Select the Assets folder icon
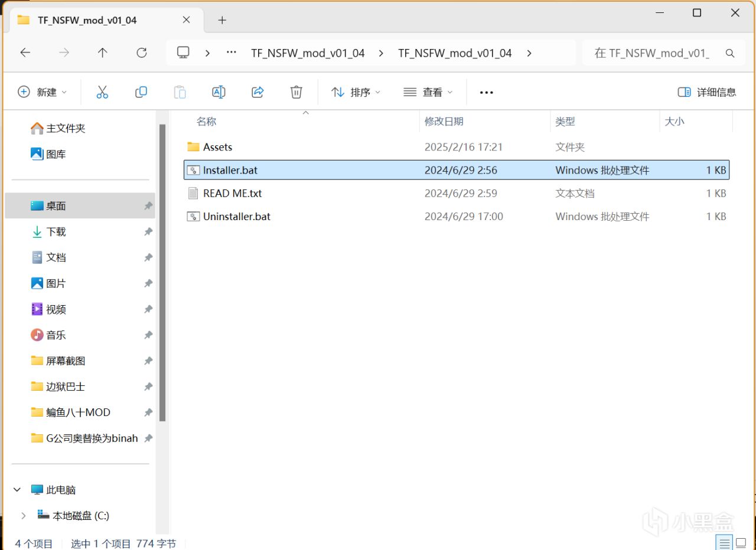This screenshot has height=550, width=756. 193,147
